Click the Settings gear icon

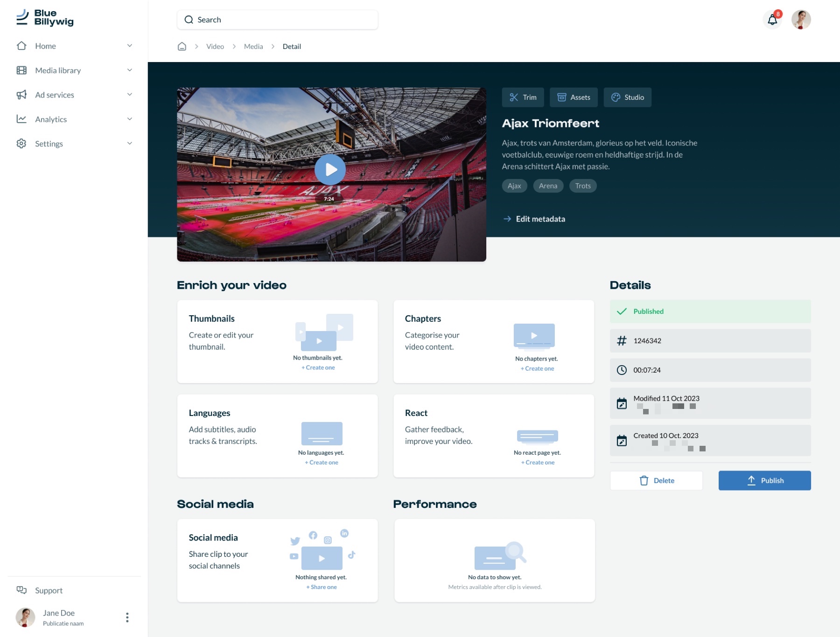pyautogui.click(x=21, y=143)
